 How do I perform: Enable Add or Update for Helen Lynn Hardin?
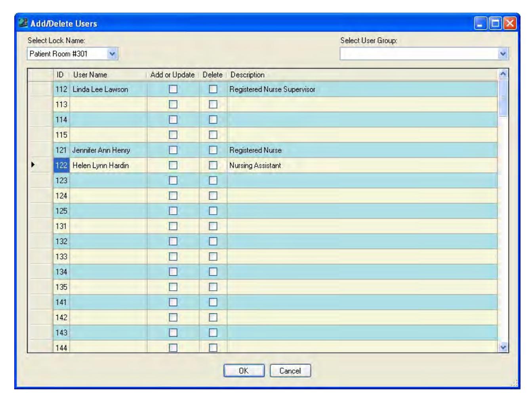tap(173, 165)
